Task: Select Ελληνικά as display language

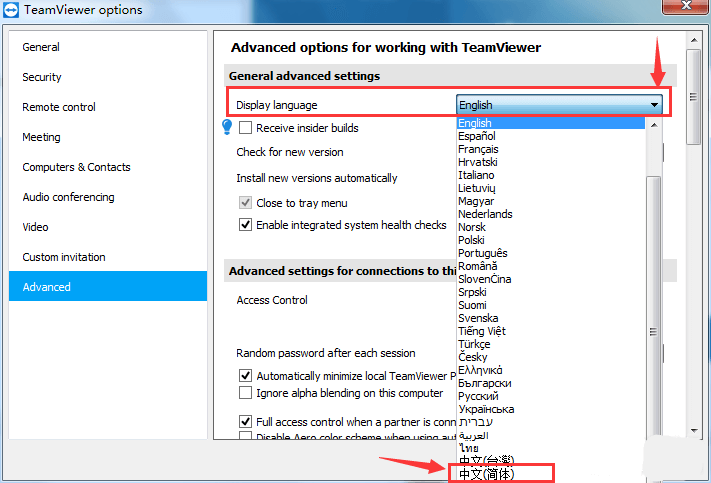Action: [550, 370]
